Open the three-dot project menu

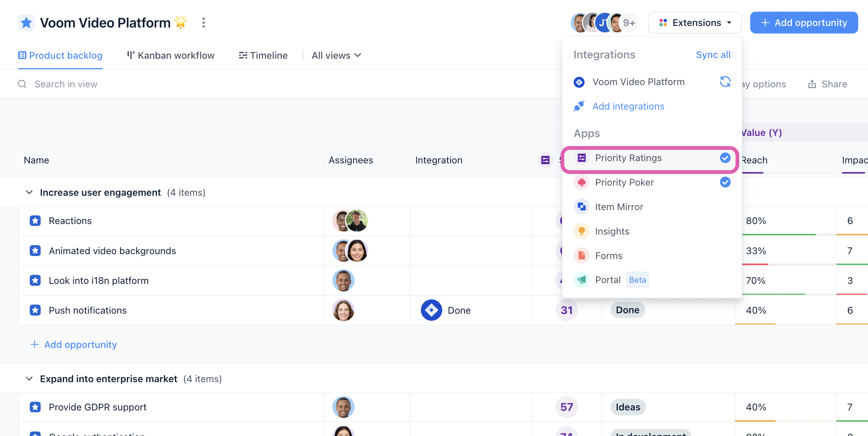pyautogui.click(x=204, y=23)
